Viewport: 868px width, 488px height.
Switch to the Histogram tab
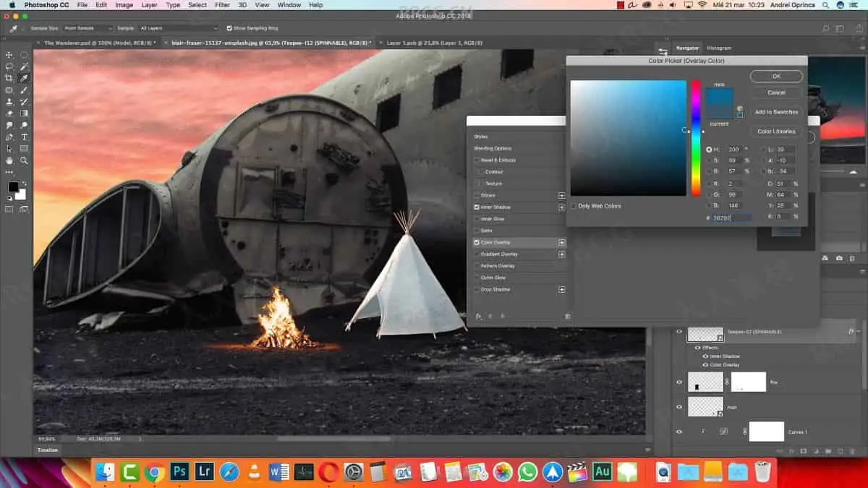718,48
